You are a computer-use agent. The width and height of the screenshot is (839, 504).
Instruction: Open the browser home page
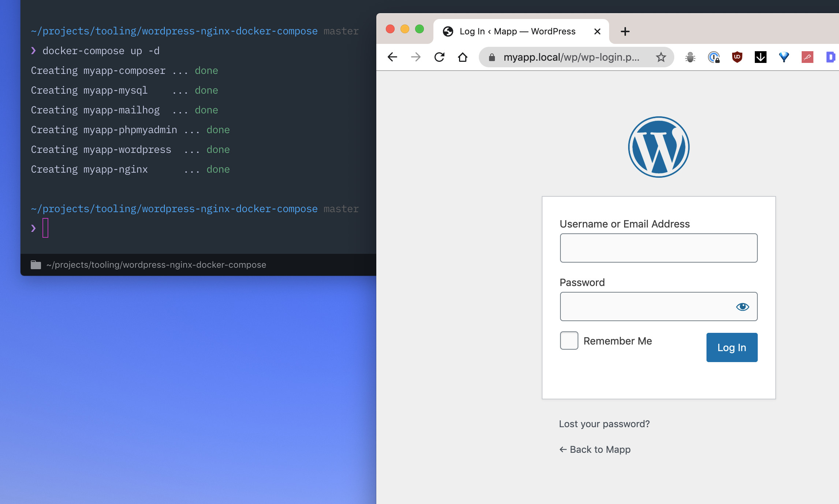click(463, 57)
